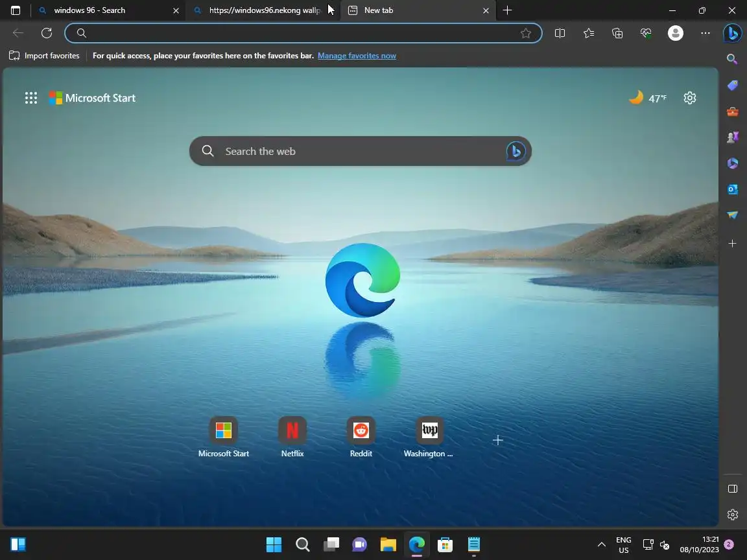747x560 pixels.
Task: Open ENG US language switcher
Action: pos(624,544)
